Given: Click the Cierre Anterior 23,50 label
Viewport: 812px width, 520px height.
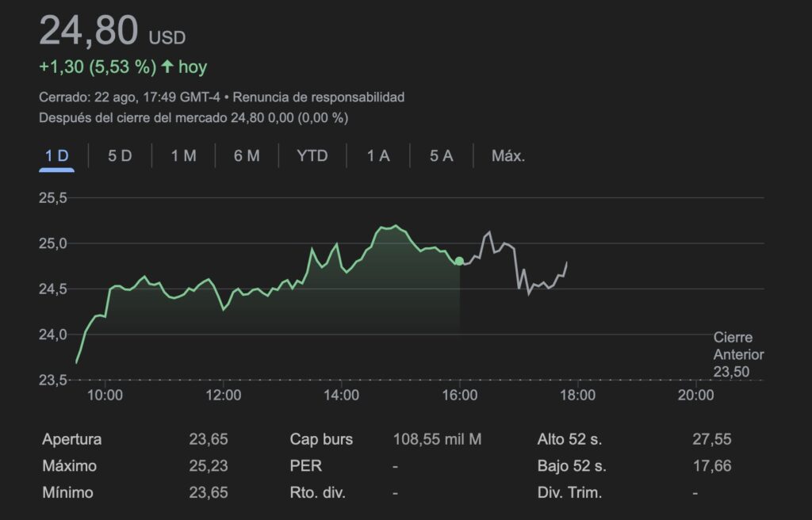Looking at the screenshot, I should 738,355.
